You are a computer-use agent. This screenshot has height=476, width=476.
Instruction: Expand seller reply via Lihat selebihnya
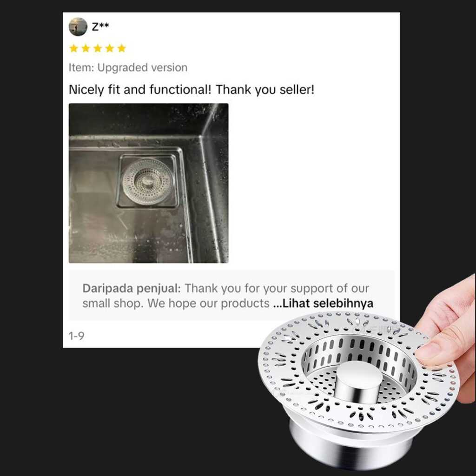tap(324, 303)
